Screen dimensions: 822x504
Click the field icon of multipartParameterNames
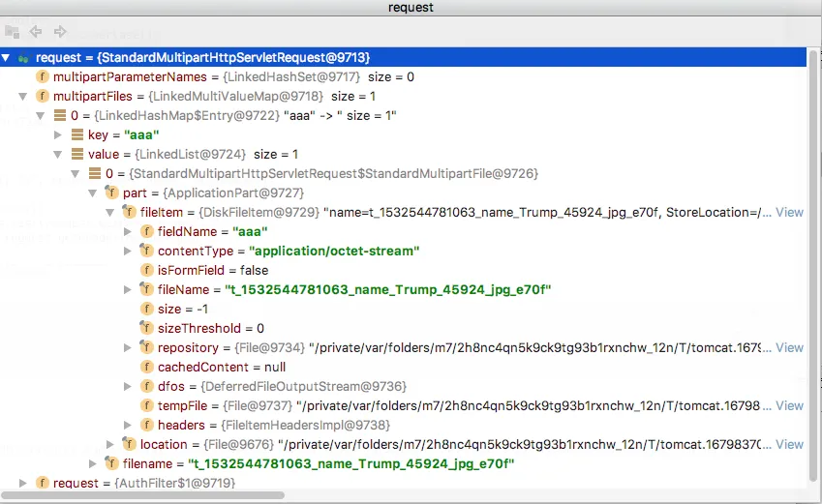[43, 77]
